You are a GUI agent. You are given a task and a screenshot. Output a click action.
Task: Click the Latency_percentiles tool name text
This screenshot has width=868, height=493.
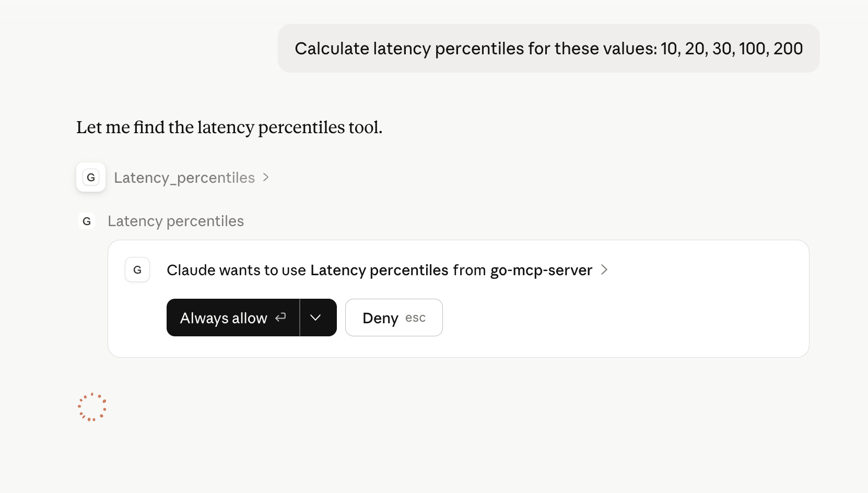point(184,178)
